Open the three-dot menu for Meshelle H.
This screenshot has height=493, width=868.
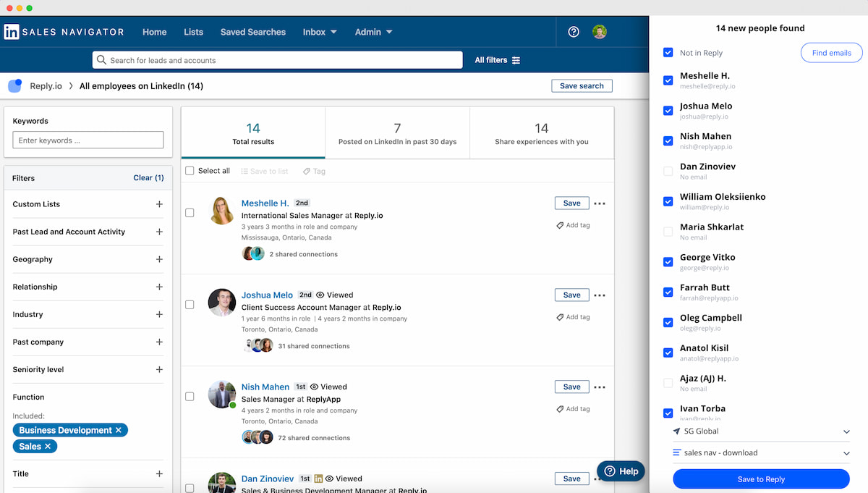pyautogui.click(x=600, y=204)
